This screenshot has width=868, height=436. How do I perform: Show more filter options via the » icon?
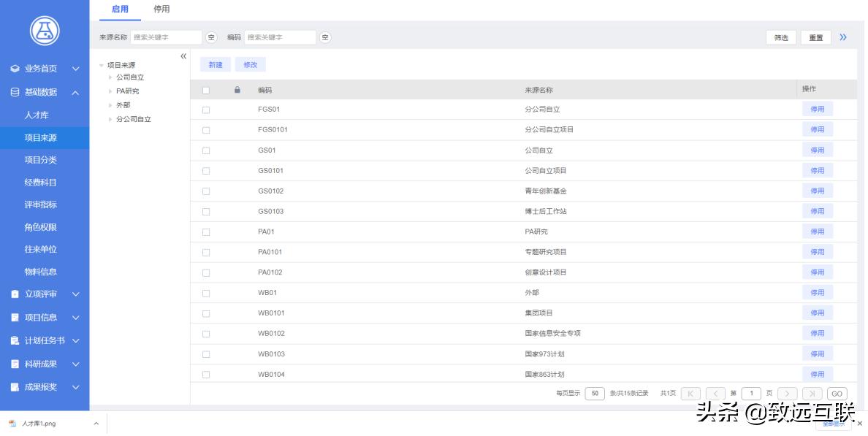click(844, 36)
